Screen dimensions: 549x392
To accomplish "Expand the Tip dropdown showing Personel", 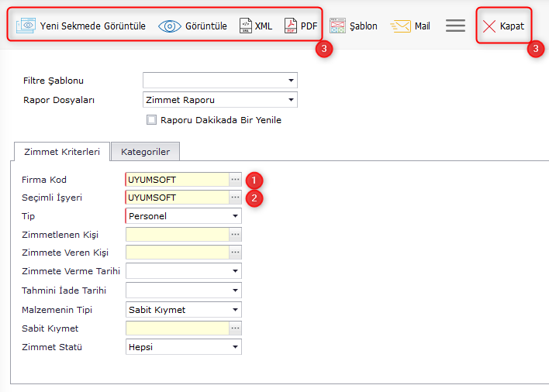I will [x=235, y=216].
